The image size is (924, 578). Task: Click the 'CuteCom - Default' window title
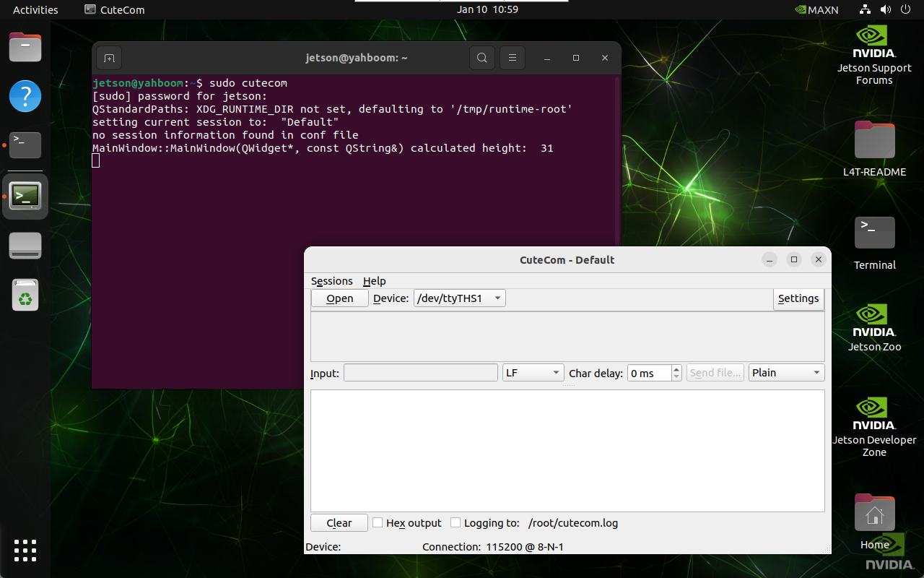click(567, 260)
